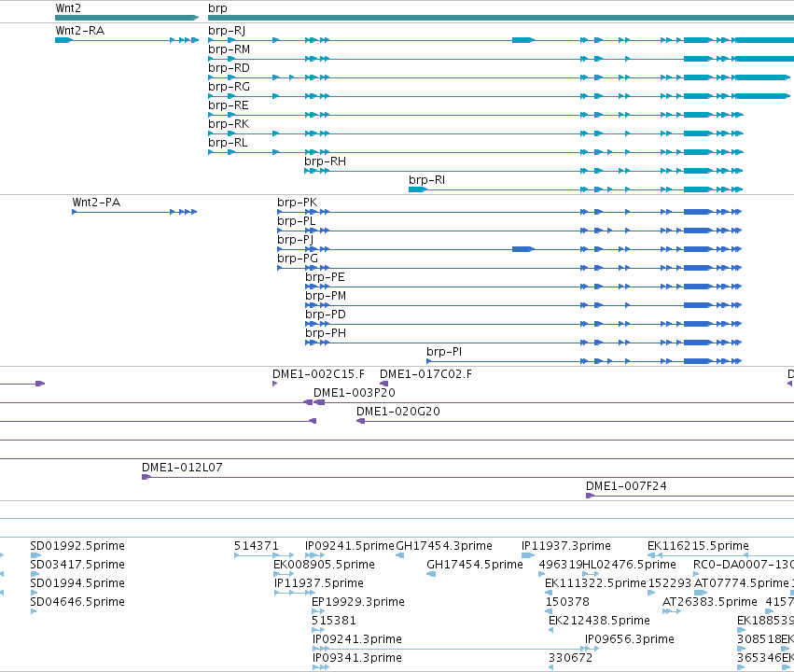This screenshot has height=672, width=794.
Task: Select the brp-PE protein label
Action: (325, 277)
